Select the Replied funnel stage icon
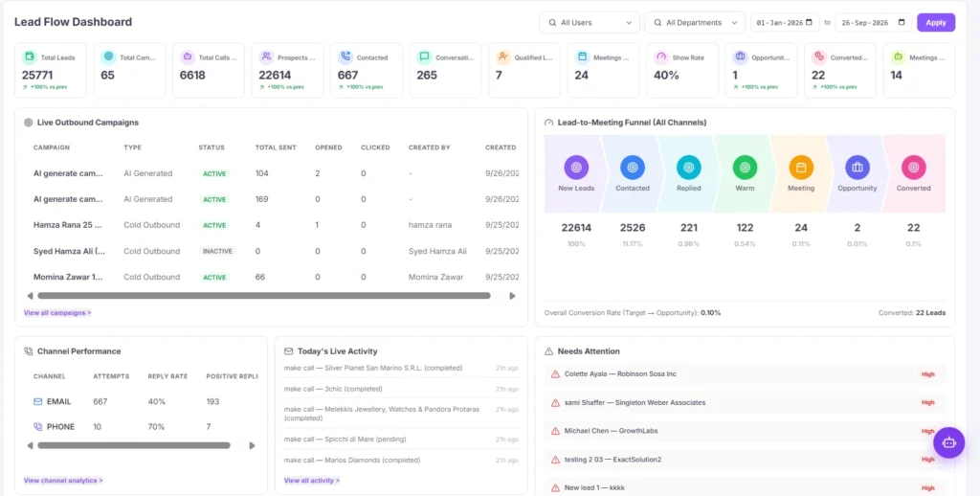 pyautogui.click(x=689, y=168)
